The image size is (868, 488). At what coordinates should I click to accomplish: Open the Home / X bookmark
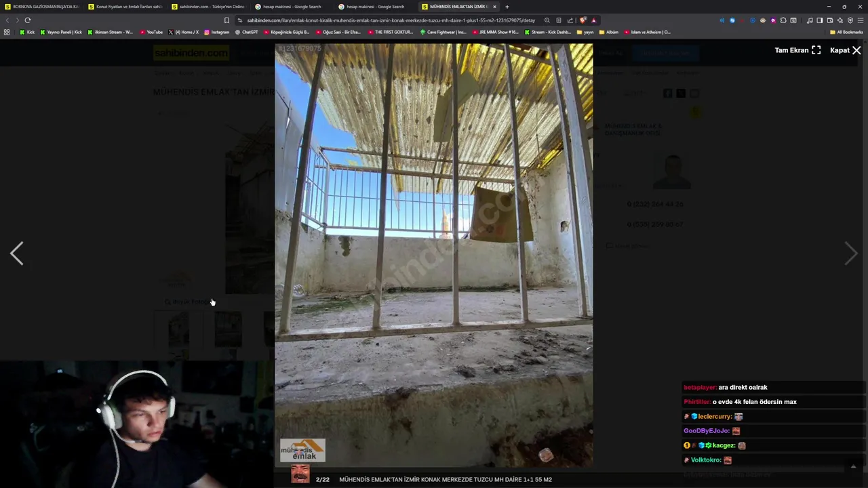tap(183, 32)
